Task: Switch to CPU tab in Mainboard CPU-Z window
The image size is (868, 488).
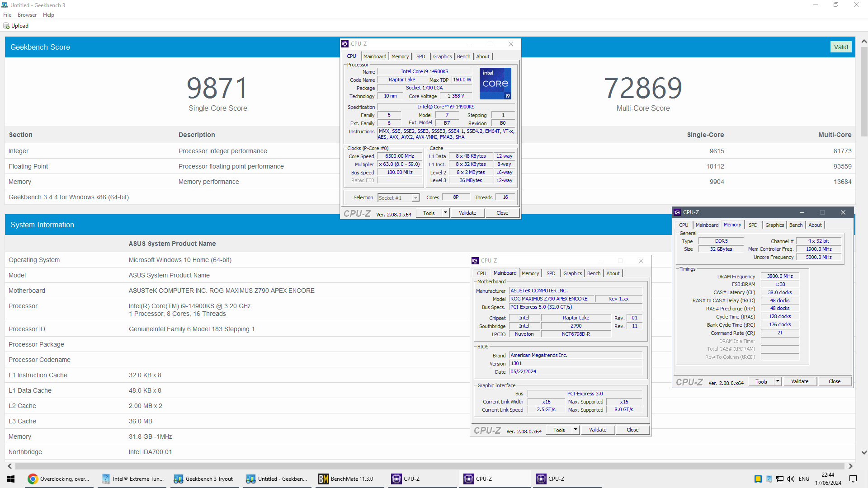Action: pyautogui.click(x=481, y=273)
